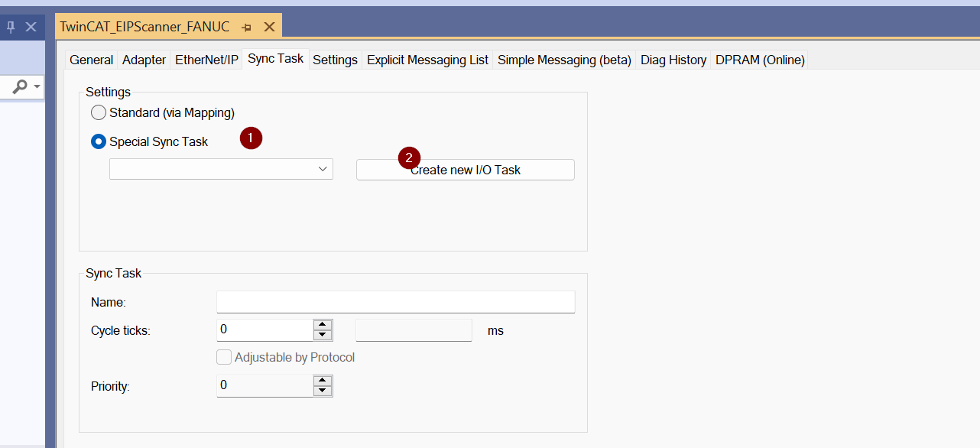Open the Diag History tab
Viewport: 980px width, 448px height.
(x=673, y=60)
